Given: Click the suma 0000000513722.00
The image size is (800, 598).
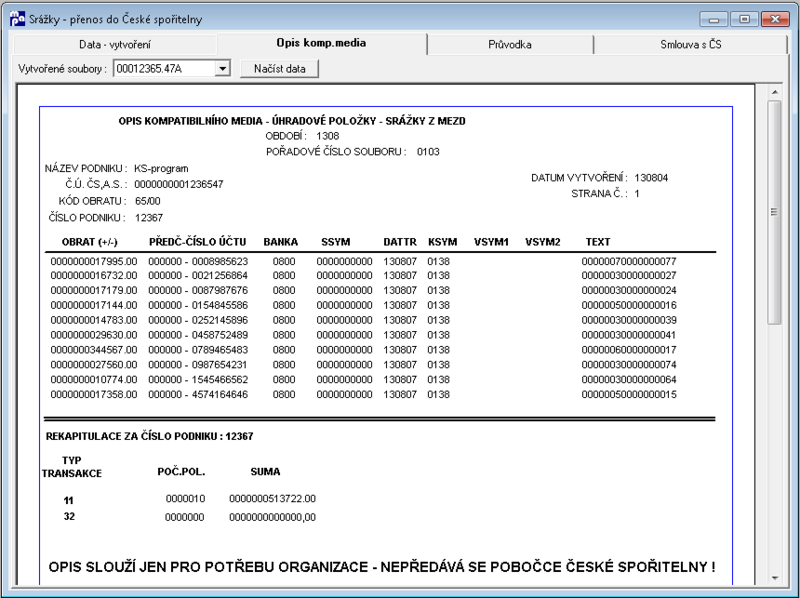Looking at the screenshot, I should (x=272, y=499).
